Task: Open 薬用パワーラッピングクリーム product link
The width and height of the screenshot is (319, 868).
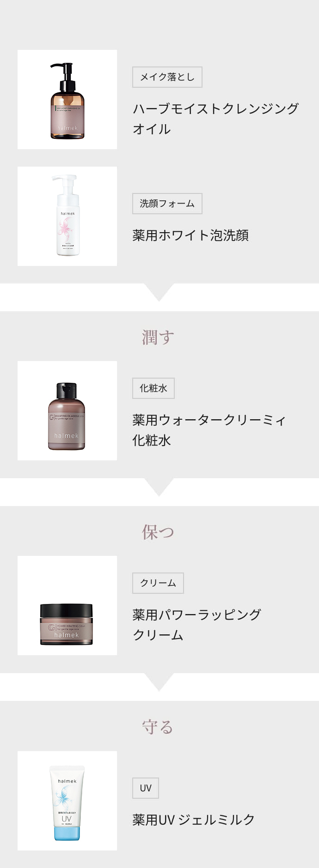Action: [197, 625]
